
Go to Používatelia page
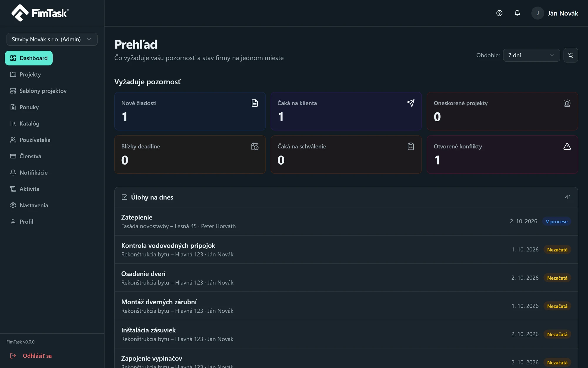30,140
